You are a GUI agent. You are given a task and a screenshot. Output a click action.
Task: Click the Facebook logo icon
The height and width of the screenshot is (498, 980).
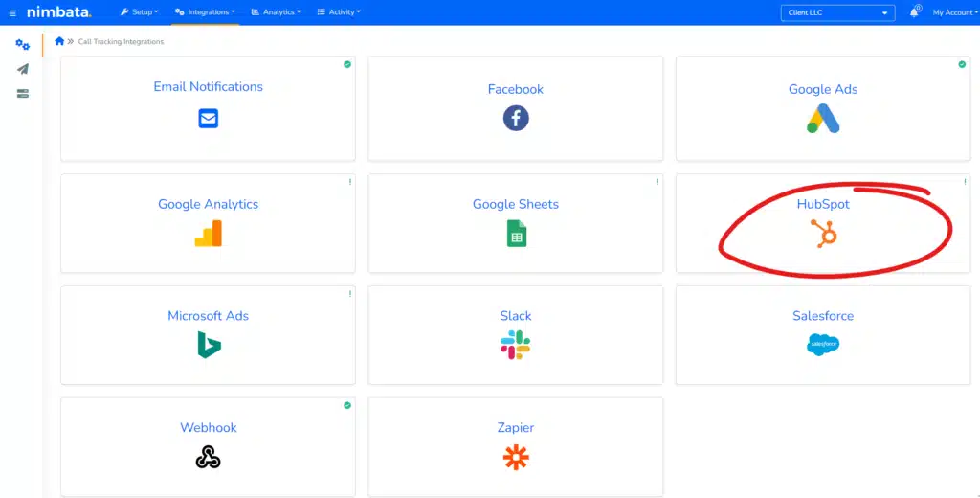coord(516,118)
